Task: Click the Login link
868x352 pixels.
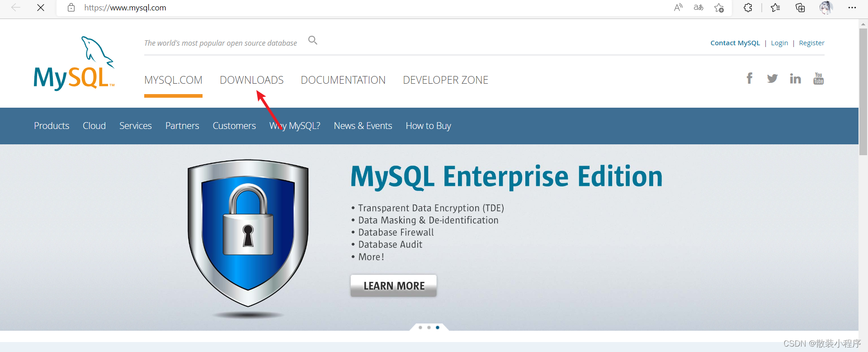Action: (x=779, y=43)
